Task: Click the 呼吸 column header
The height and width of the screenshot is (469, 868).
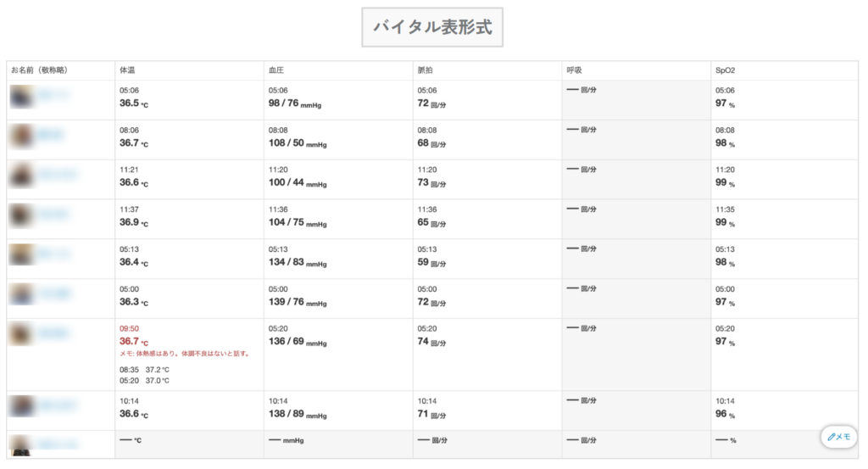Action: pyautogui.click(x=575, y=70)
